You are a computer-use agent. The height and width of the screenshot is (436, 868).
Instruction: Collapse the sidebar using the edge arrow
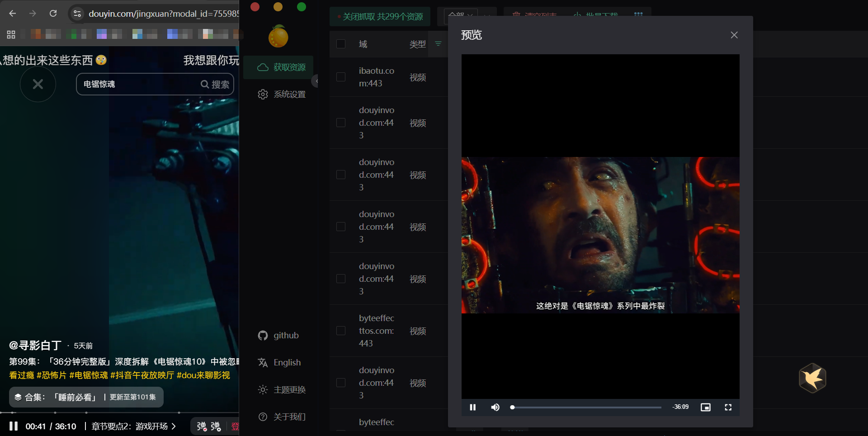[316, 81]
